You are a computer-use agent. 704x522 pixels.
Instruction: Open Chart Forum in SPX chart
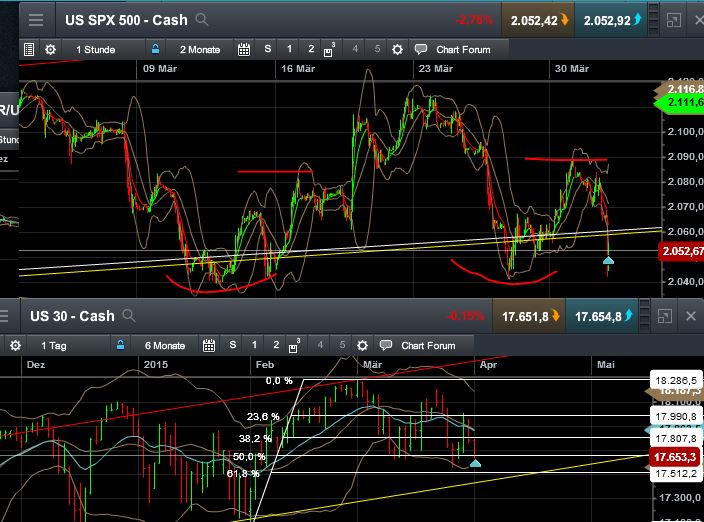point(453,49)
